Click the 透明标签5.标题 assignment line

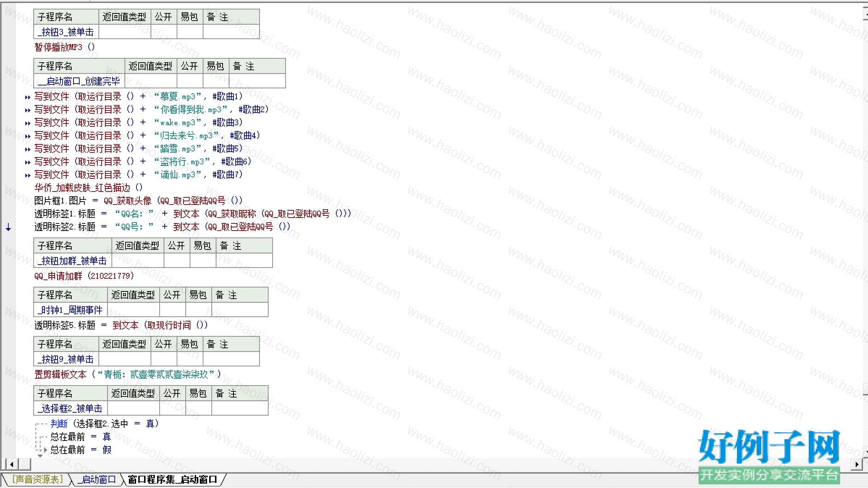point(121,325)
